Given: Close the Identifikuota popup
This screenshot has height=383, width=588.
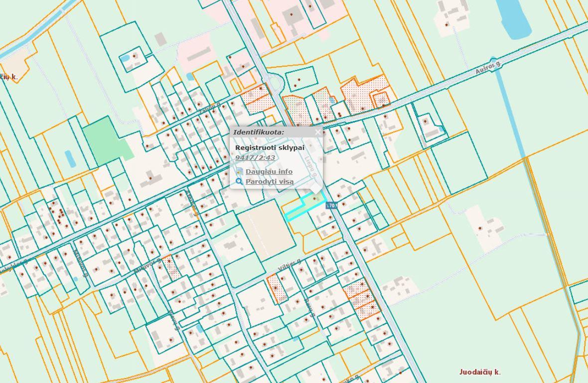Looking at the screenshot, I should click(318, 132).
